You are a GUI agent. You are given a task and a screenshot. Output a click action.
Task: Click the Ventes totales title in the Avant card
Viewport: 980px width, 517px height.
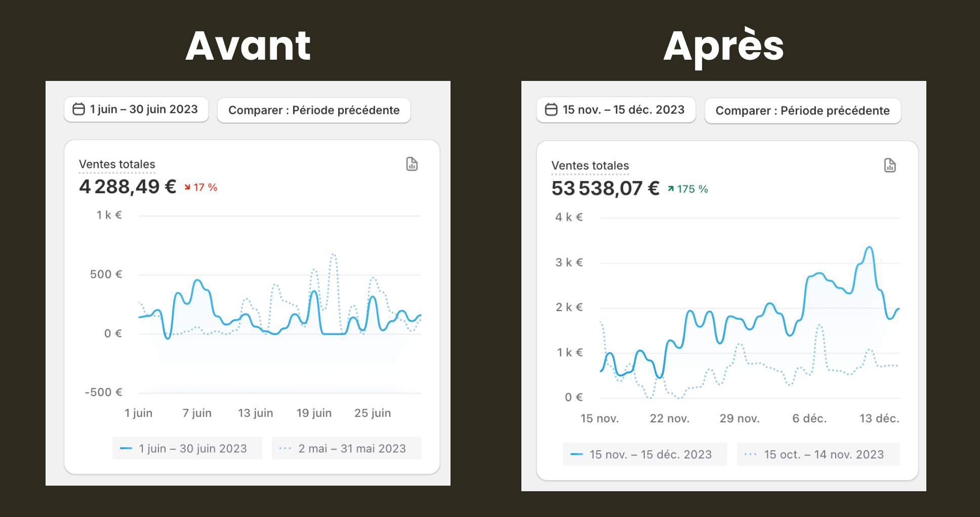[117, 164]
